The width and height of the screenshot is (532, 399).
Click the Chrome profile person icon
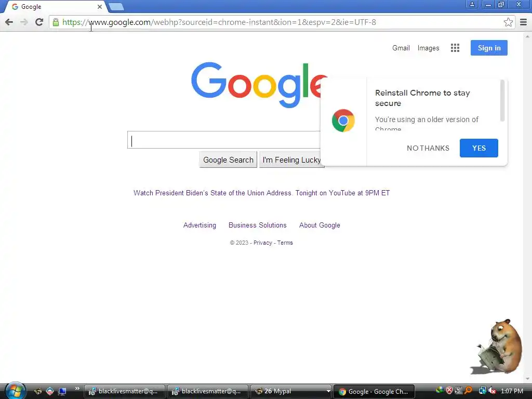[472, 4]
